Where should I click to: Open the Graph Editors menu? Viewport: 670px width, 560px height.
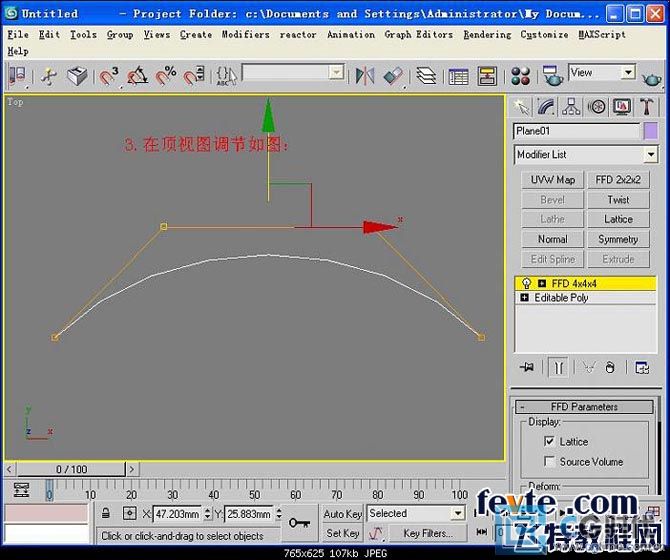click(418, 34)
